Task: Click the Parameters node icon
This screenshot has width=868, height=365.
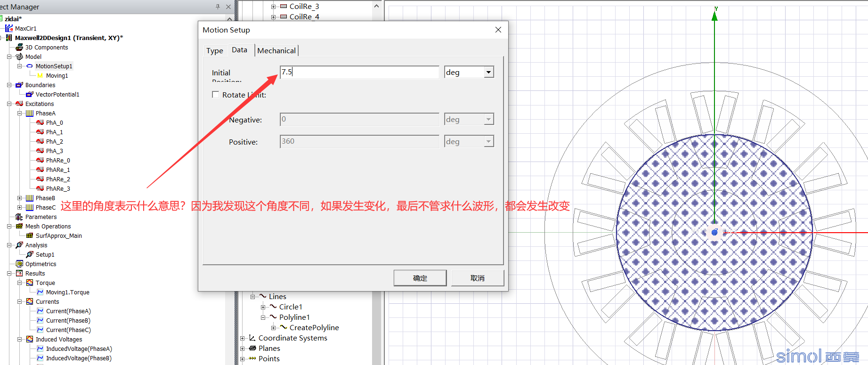Action: [x=19, y=217]
